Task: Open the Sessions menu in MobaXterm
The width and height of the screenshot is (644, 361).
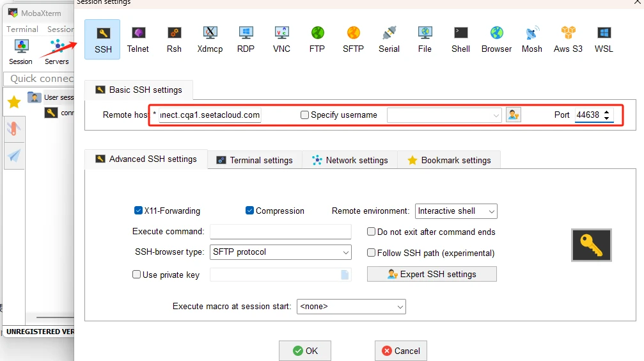Action: [60, 29]
